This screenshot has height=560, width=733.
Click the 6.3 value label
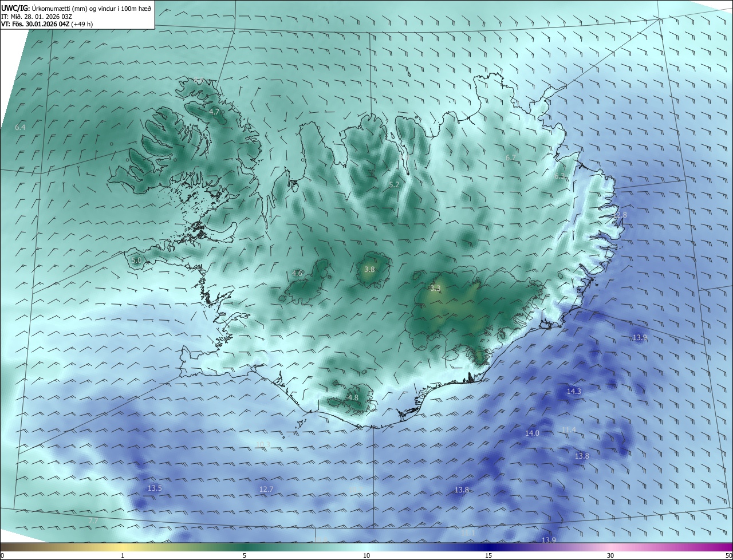(x=559, y=176)
